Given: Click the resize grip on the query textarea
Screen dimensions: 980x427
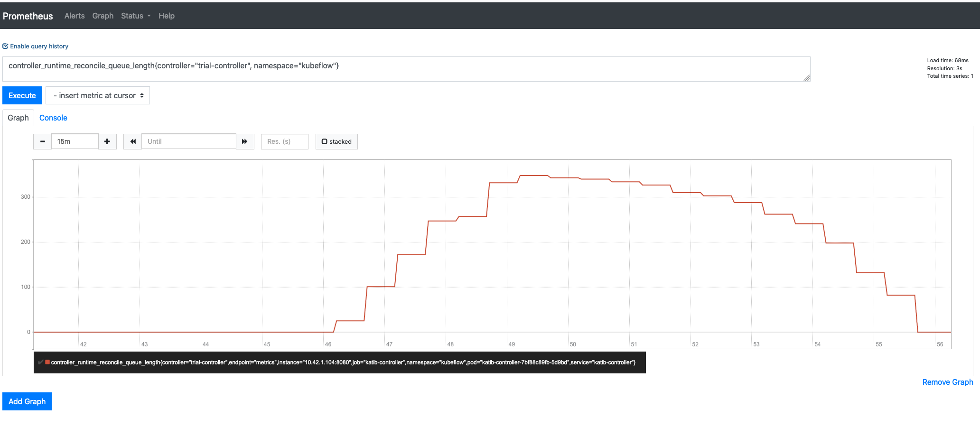Looking at the screenshot, I should [x=807, y=78].
